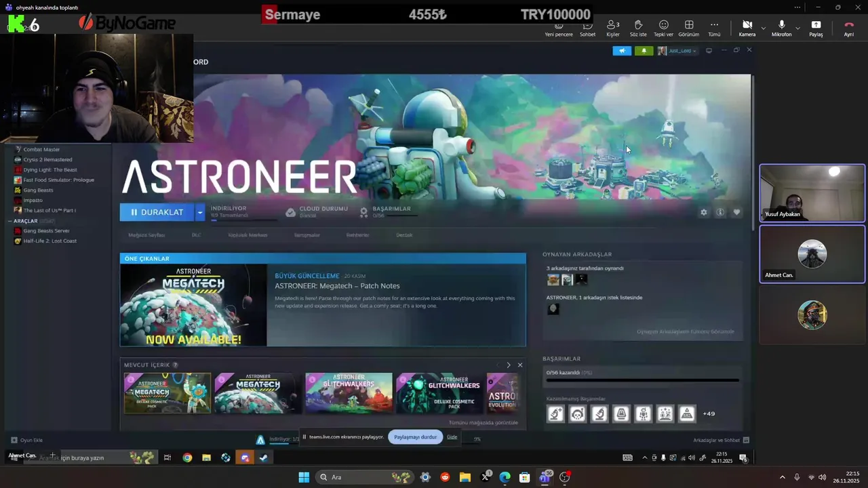This screenshot has height=488, width=868.
Task: Raise hand with Söz iste
Action: click(x=638, y=29)
